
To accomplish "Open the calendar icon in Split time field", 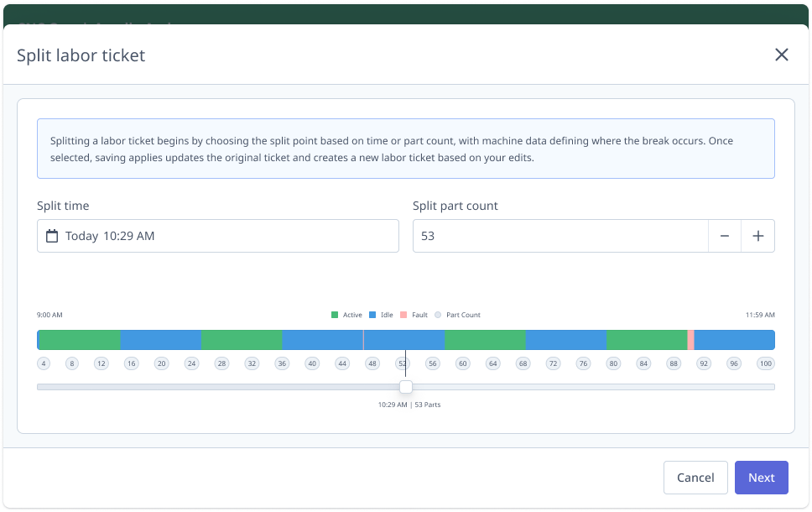I will [x=51, y=236].
